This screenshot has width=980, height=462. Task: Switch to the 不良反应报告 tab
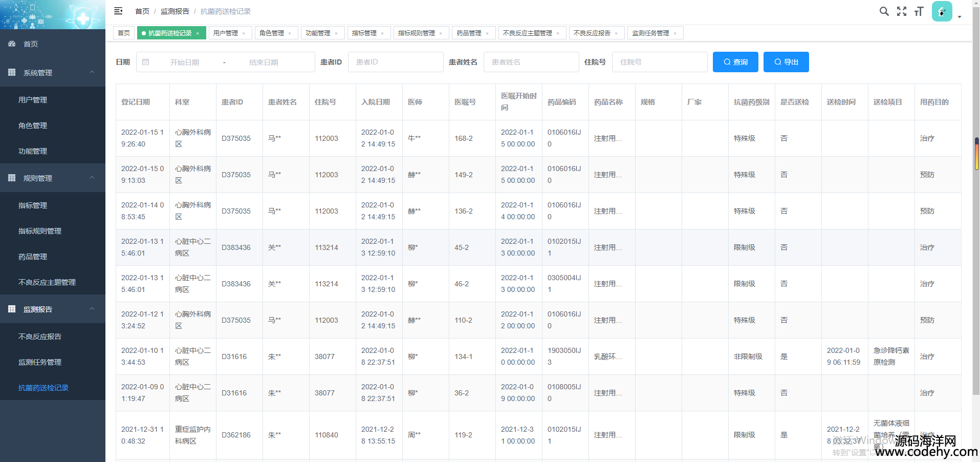pos(592,33)
